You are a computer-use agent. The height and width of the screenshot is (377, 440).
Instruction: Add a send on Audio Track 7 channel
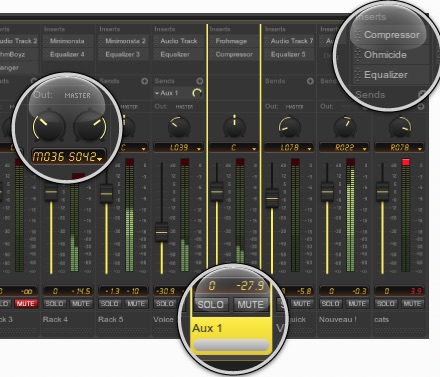(x=310, y=81)
